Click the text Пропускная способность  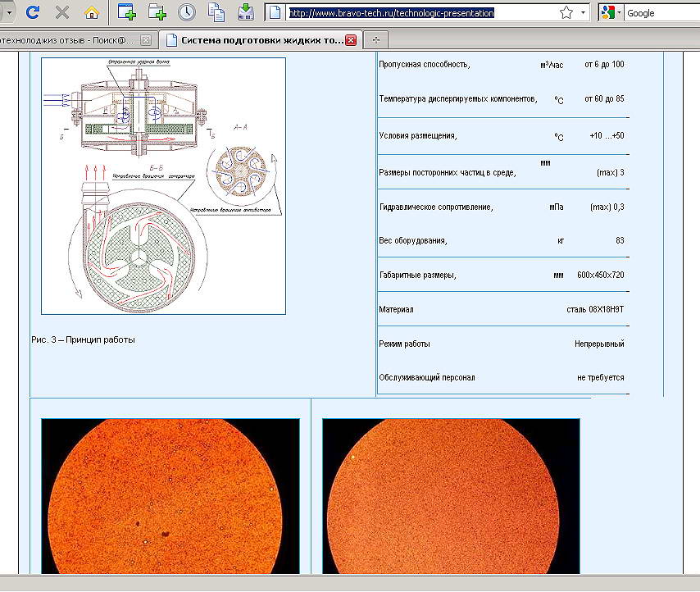(425, 64)
